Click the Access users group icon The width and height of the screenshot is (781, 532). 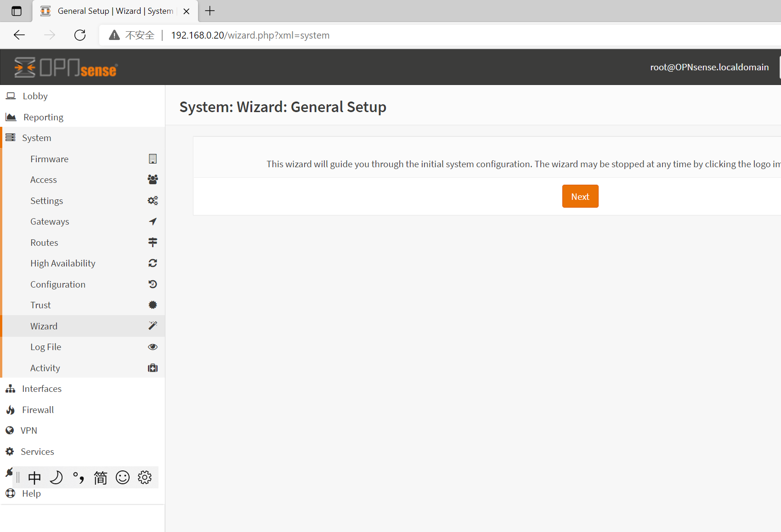153,179
